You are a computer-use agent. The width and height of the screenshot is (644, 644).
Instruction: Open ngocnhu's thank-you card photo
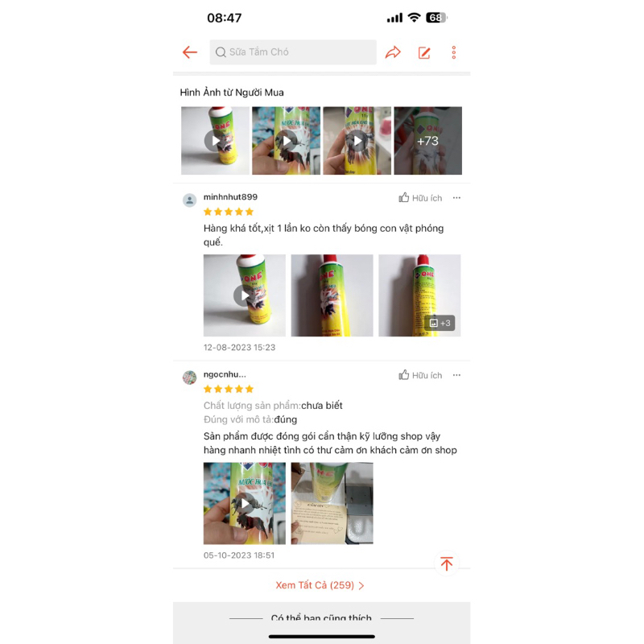332,504
